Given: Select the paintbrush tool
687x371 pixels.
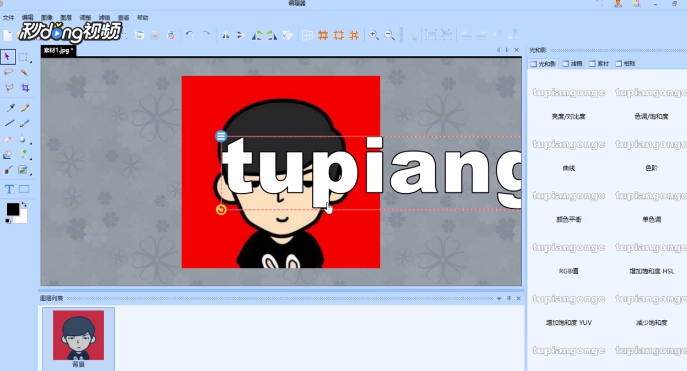Looking at the screenshot, I should click(x=25, y=124).
